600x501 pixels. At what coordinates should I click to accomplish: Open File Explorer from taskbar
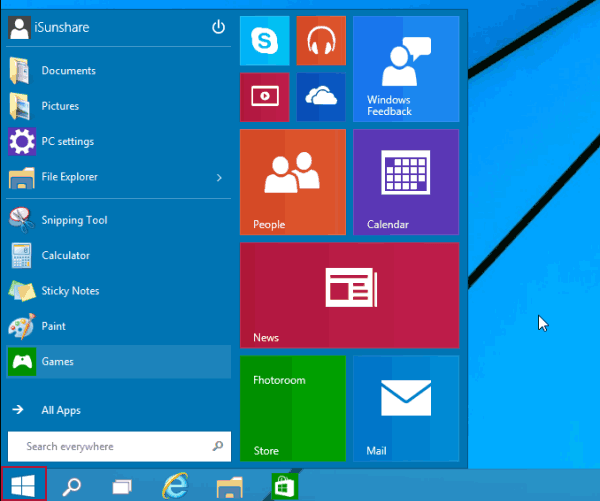(x=230, y=487)
